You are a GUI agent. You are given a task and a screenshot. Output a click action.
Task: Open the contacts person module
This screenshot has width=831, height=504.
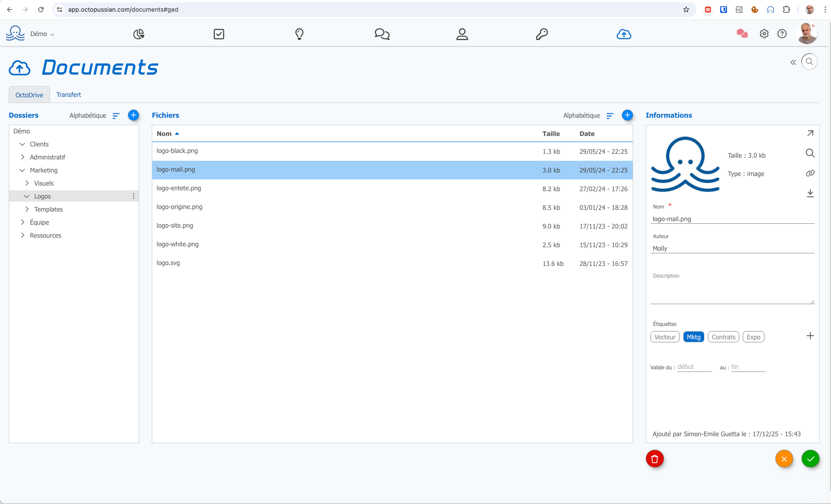(x=462, y=34)
